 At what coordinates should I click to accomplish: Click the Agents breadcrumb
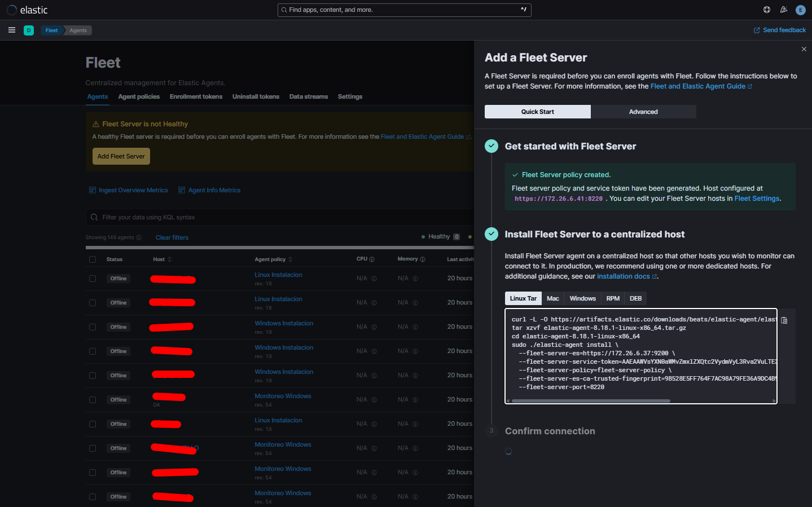[78, 30]
